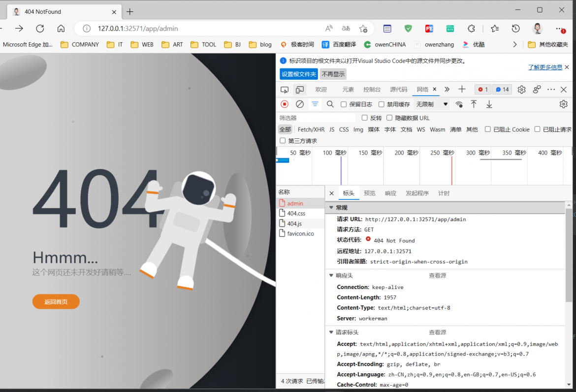Open the 响应 tab of the request

[x=390, y=193]
